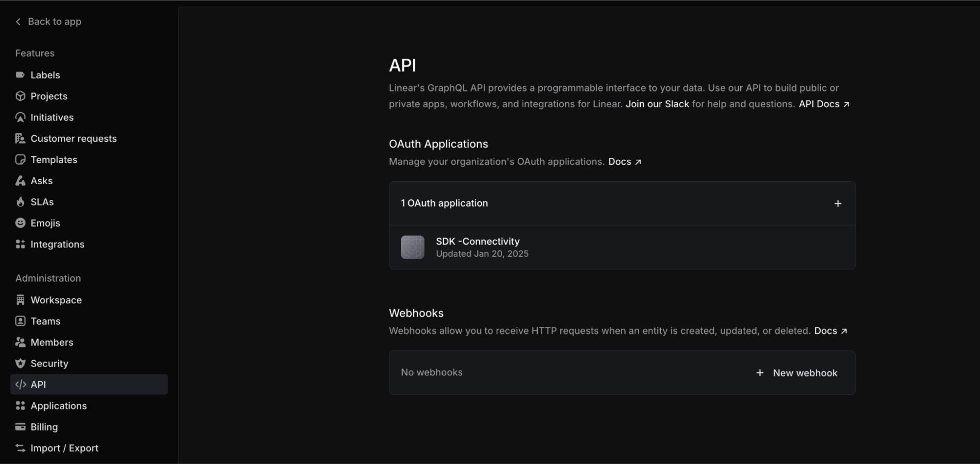Click the Projects cube icon
Screen dimensions: 980x464
20,96
